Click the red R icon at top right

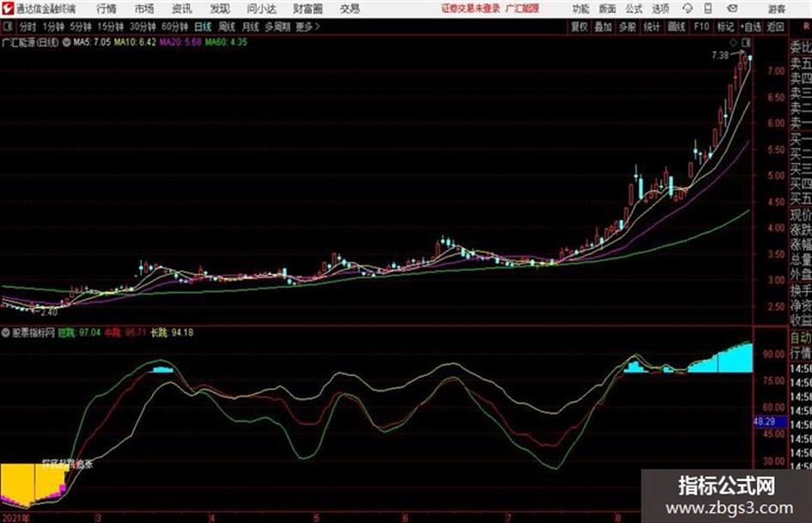pyautogui.click(x=806, y=27)
